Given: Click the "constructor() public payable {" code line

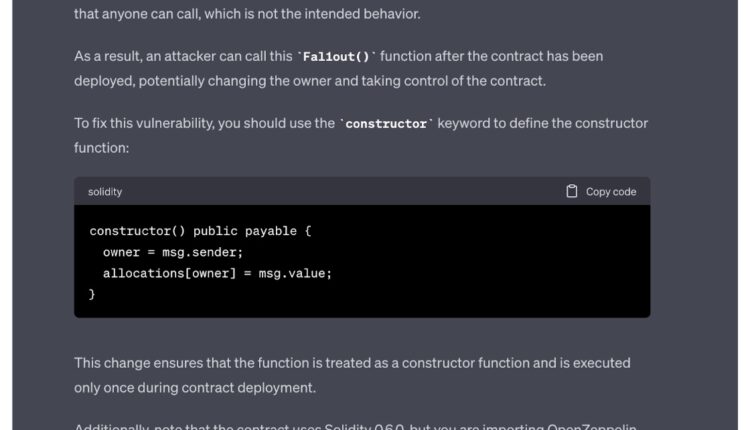Looking at the screenshot, I should coord(200,231).
